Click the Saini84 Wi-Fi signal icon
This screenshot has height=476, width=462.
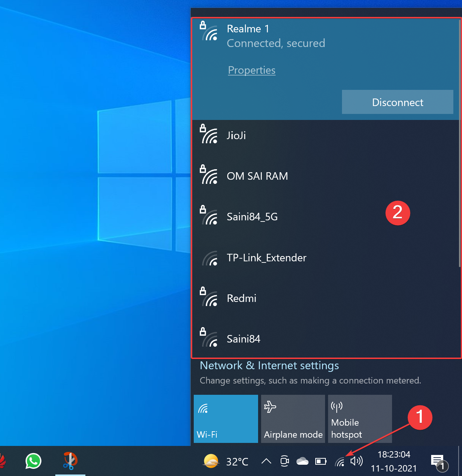point(208,338)
